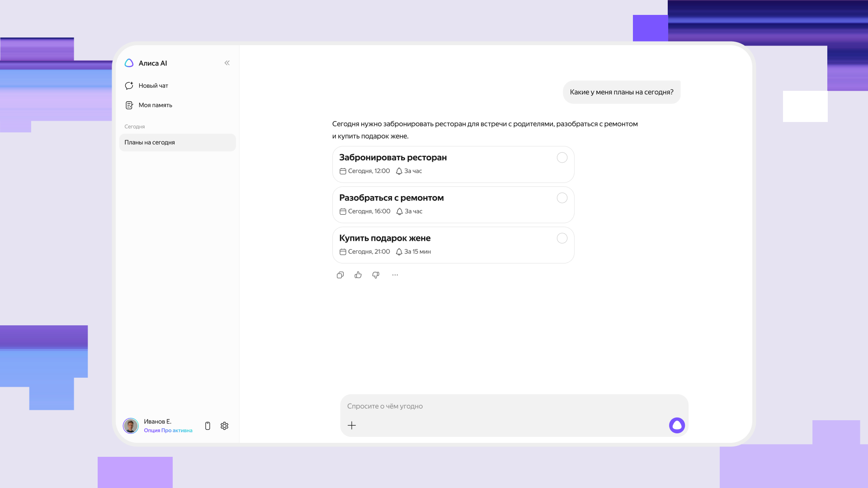This screenshot has height=488, width=868.
Task: Click 'Опция Про активна' link
Action: click(168, 431)
